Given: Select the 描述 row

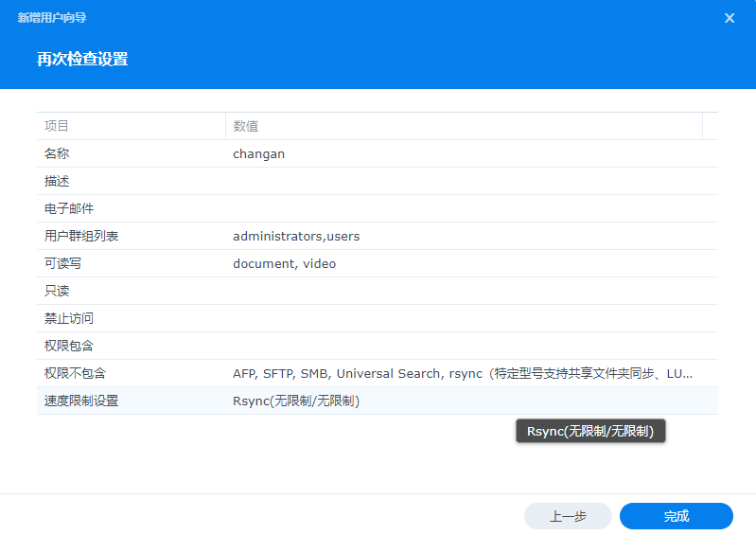Looking at the screenshot, I should pos(57,181).
